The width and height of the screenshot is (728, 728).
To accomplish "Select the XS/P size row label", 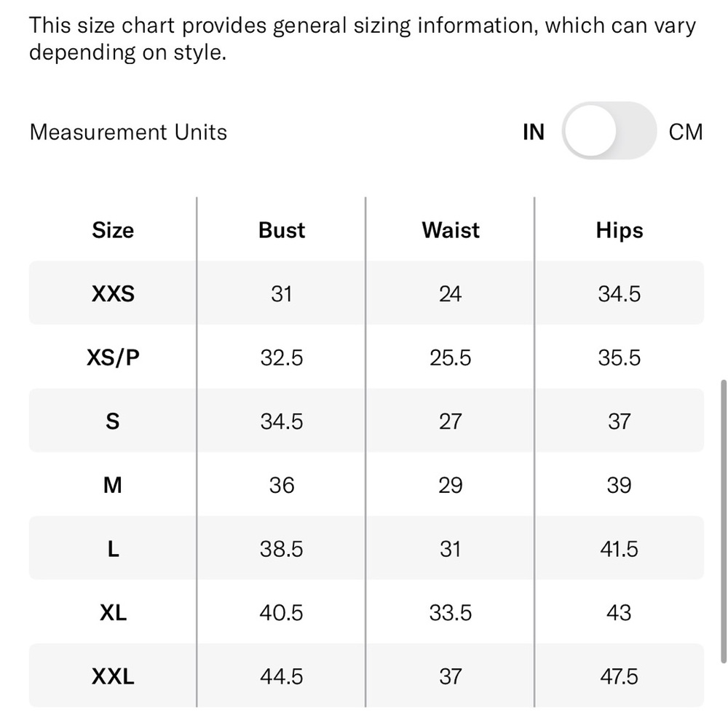I will tap(113, 358).
